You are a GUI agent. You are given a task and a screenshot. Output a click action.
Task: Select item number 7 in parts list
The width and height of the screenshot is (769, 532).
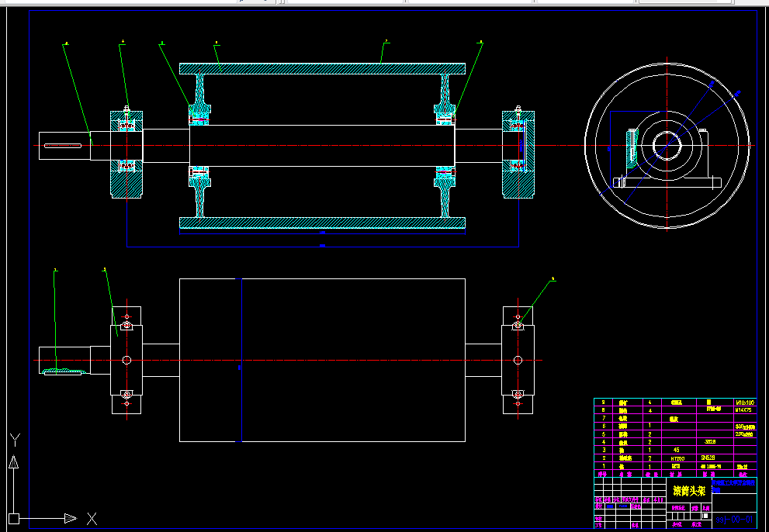click(x=604, y=418)
